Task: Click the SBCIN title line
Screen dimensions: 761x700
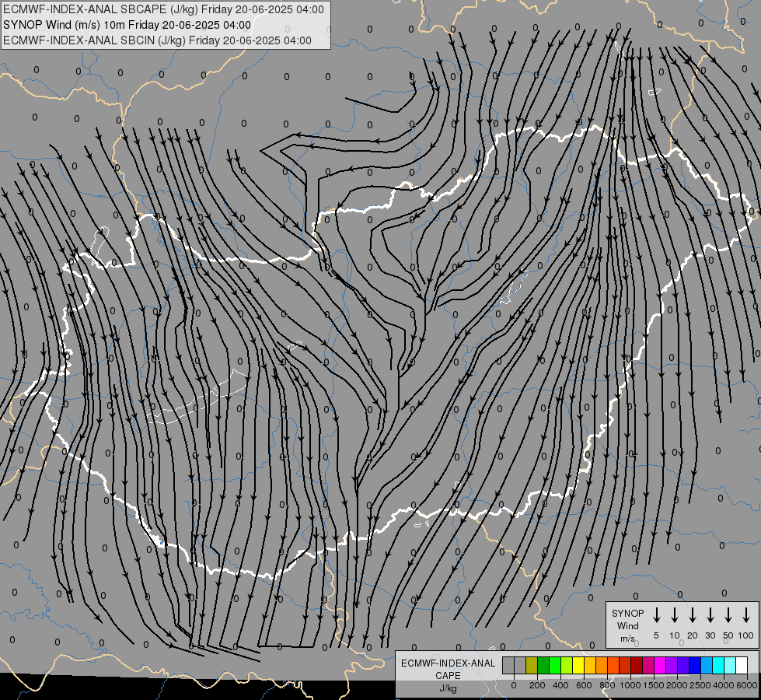Action: (x=157, y=40)
